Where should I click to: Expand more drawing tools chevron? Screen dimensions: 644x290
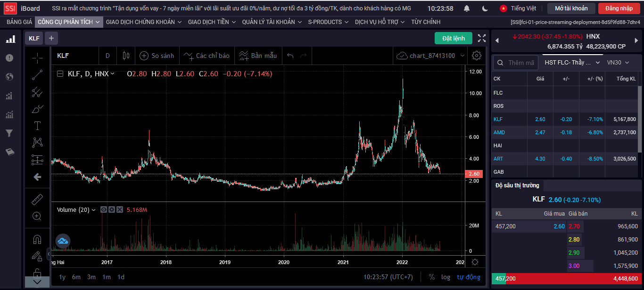click(x=37, y=282)
